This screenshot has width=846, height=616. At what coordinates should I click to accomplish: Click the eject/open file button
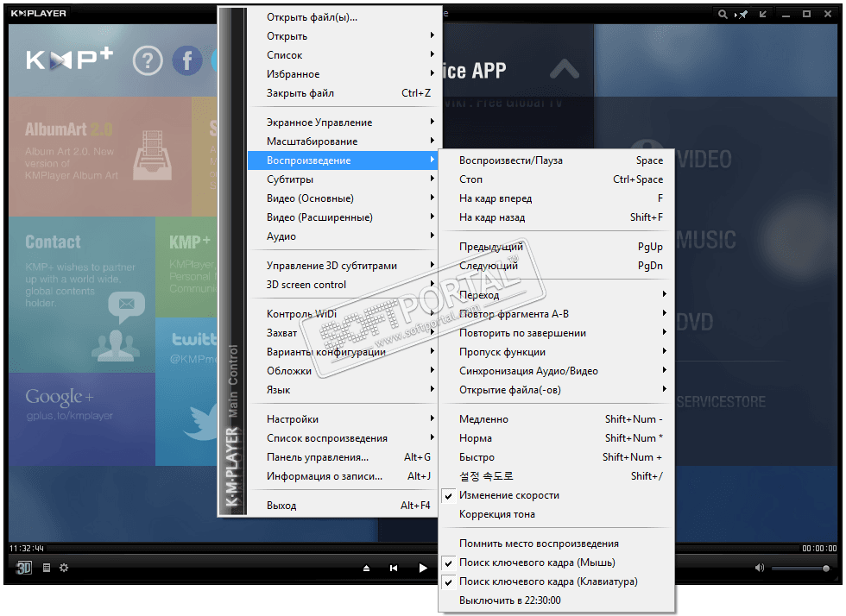coord(366,568)
